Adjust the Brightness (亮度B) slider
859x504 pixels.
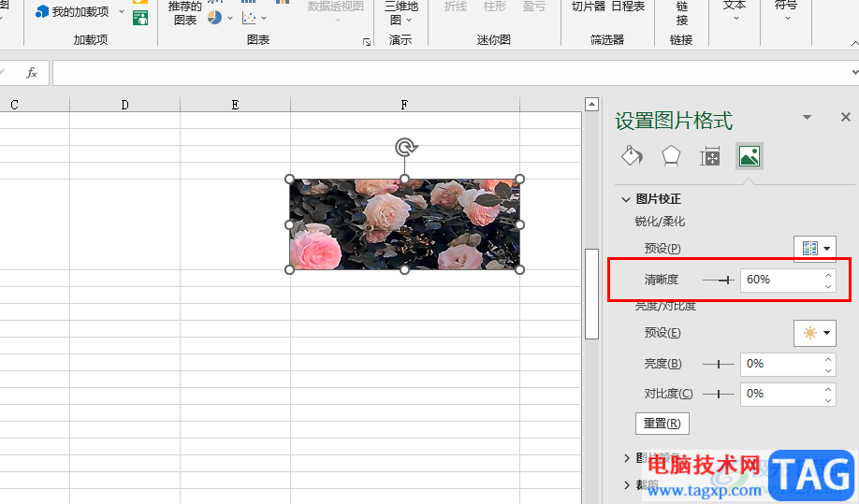point(719,364)
